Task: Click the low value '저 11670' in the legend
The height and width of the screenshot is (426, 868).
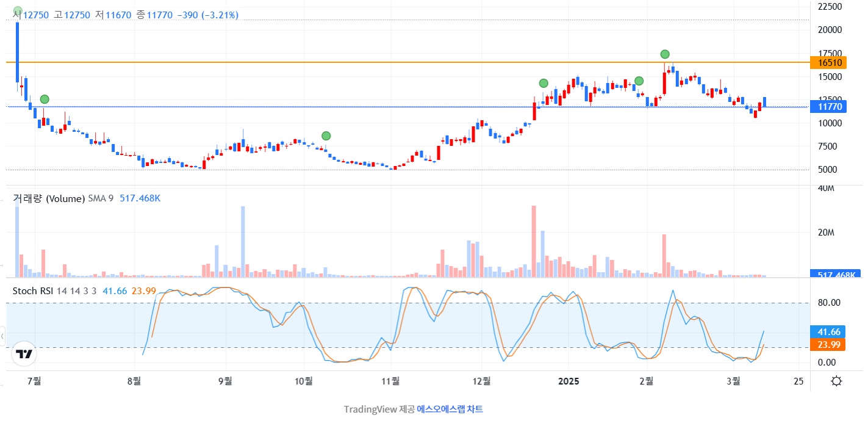Action: [113, 15]
